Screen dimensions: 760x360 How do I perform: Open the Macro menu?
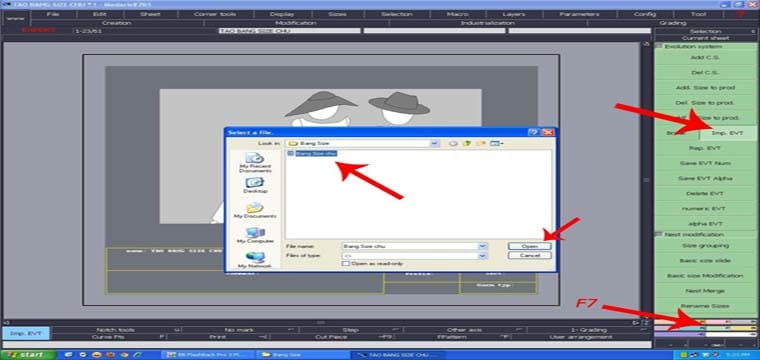457,14
